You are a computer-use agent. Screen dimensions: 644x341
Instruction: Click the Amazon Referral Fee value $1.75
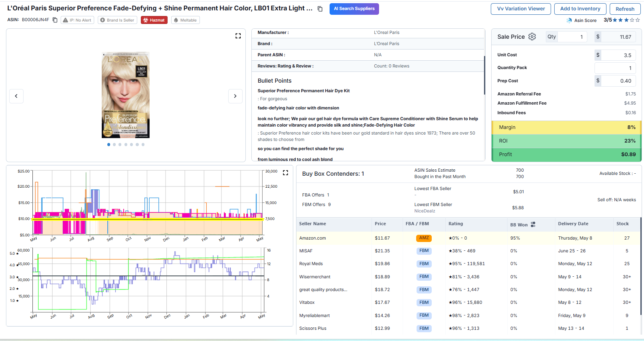pyautogui.click(x=630, y=94)
